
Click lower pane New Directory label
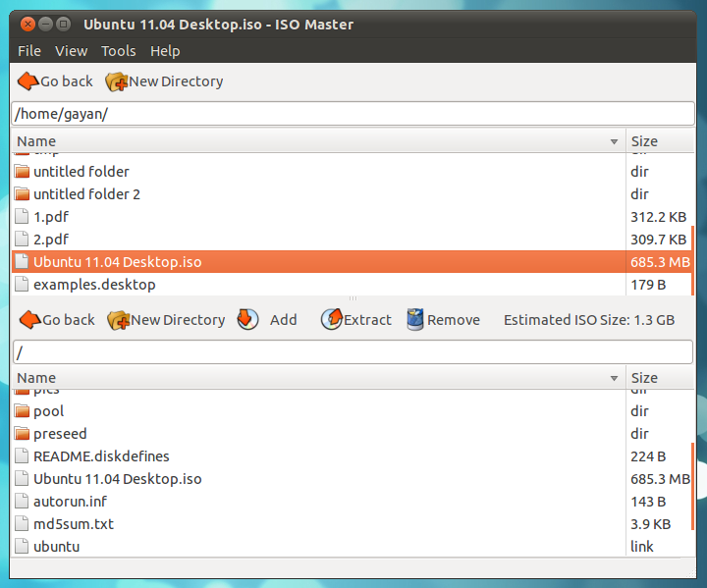pyautogui.click(x=178, y=320)
